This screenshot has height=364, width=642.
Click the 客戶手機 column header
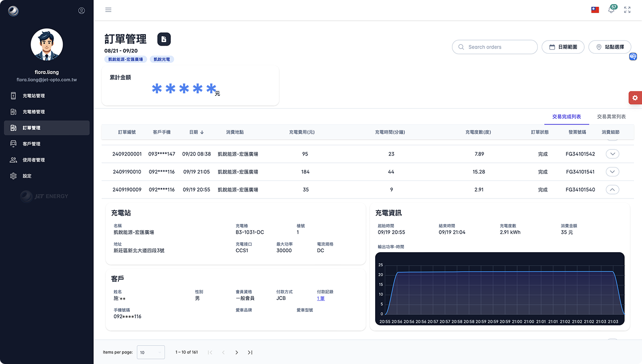[x=162, y=132]
